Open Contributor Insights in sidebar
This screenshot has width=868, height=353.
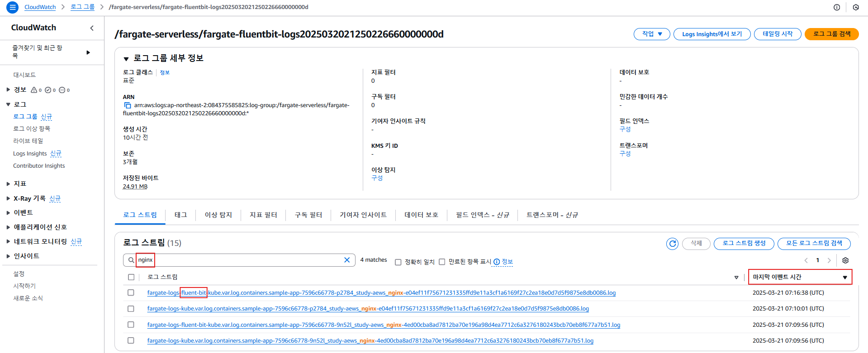[x=39, y=166]
